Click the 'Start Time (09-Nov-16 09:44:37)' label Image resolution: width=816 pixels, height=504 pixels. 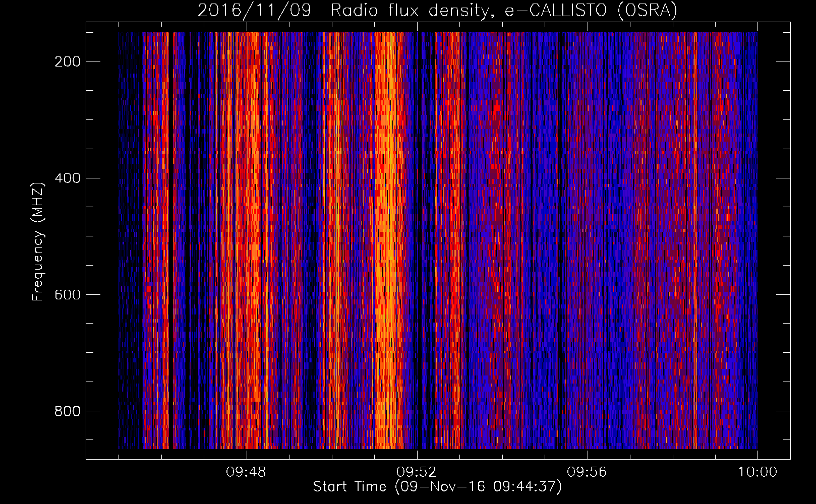pos(437,487)
